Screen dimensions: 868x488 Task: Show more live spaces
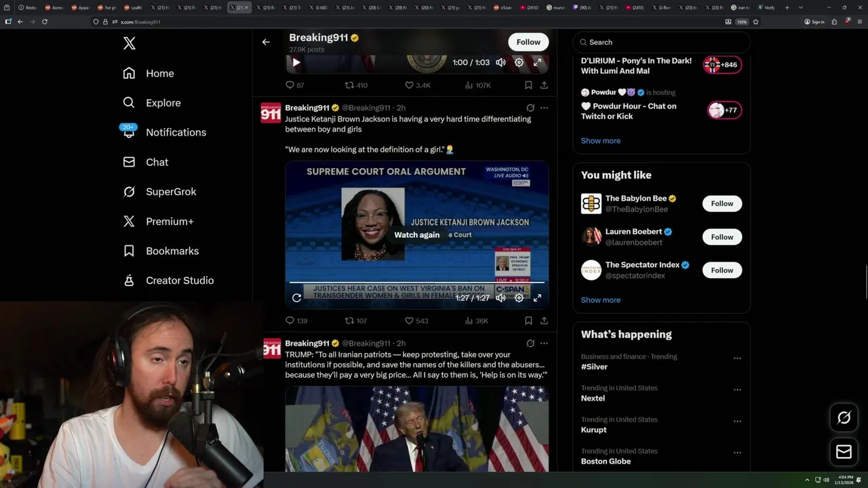[601, 141]
